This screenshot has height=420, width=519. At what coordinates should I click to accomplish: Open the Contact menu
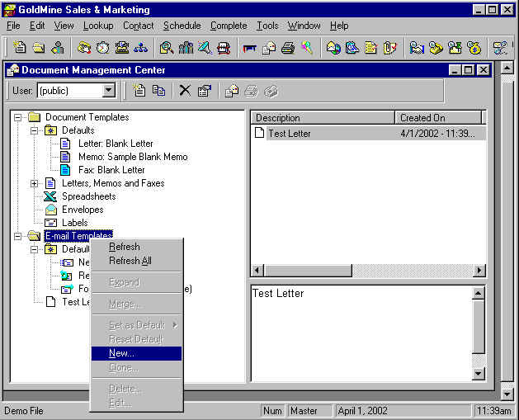(x=138, y=26)
